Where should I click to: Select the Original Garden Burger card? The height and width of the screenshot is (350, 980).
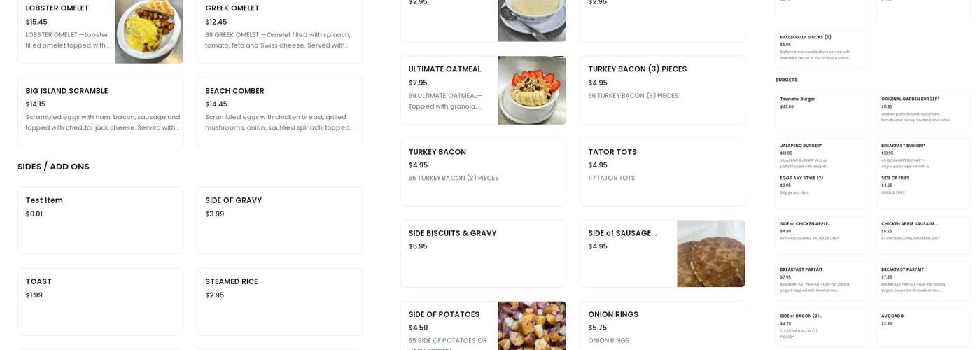(923, 111)
